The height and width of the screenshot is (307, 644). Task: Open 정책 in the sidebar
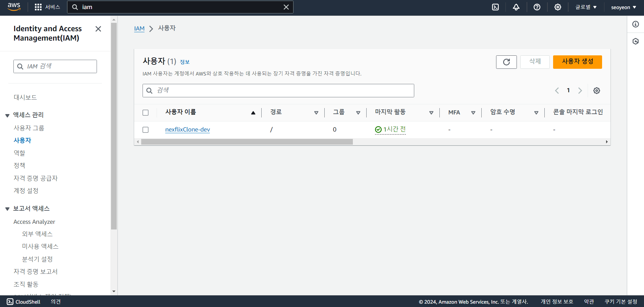point(19,165)
